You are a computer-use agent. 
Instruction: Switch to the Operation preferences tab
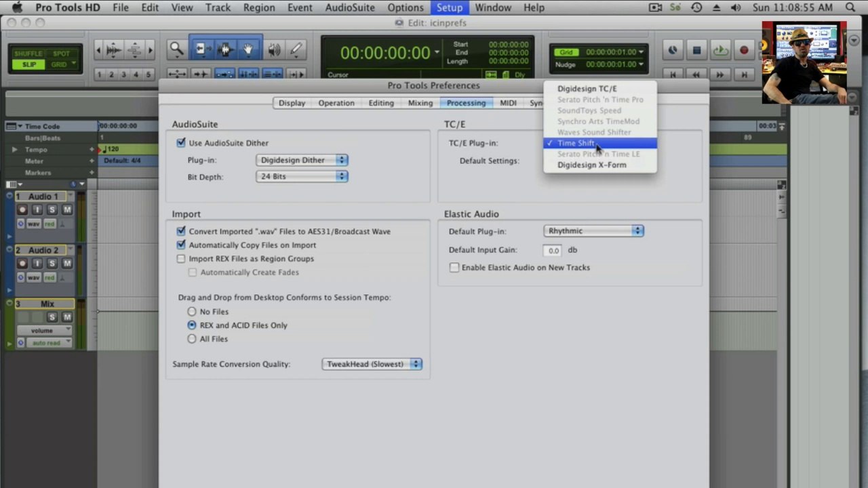(x=336, y=103)
